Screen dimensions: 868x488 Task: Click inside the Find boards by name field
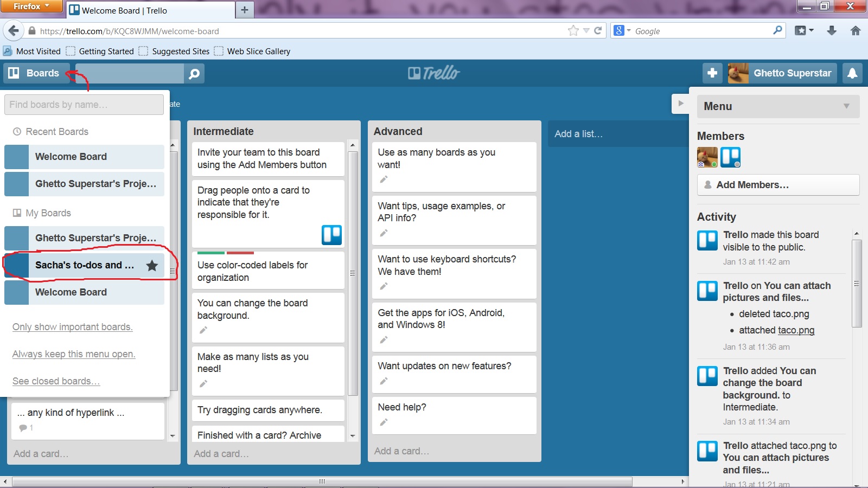coord(84,105)
